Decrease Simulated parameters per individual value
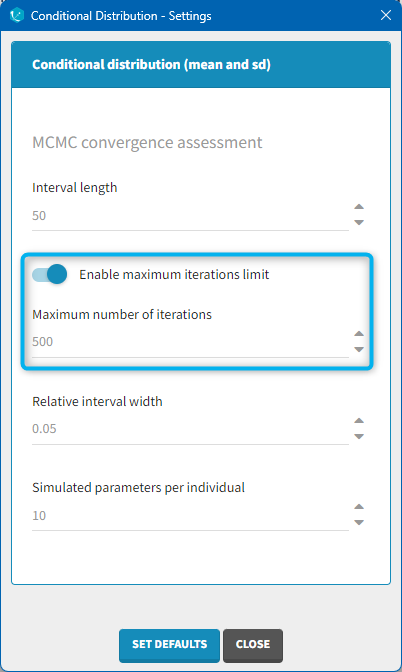This screenshot has width=402, height=672. [x=359, y=522]
